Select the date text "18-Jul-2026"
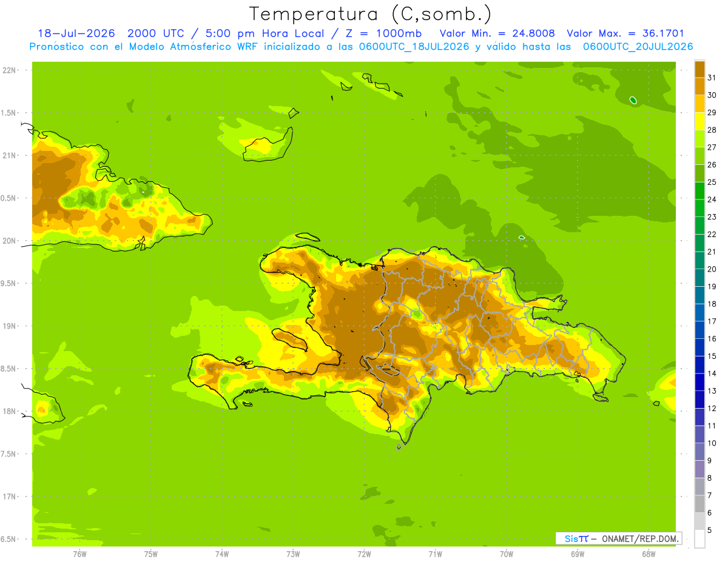 pyautogui.click(x=76, y=33)
